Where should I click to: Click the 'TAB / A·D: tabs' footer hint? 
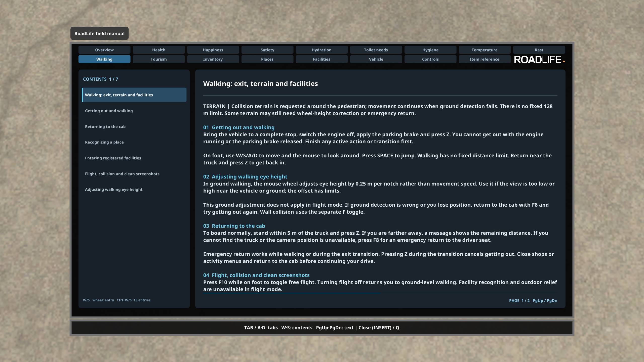tap(261, 328)
